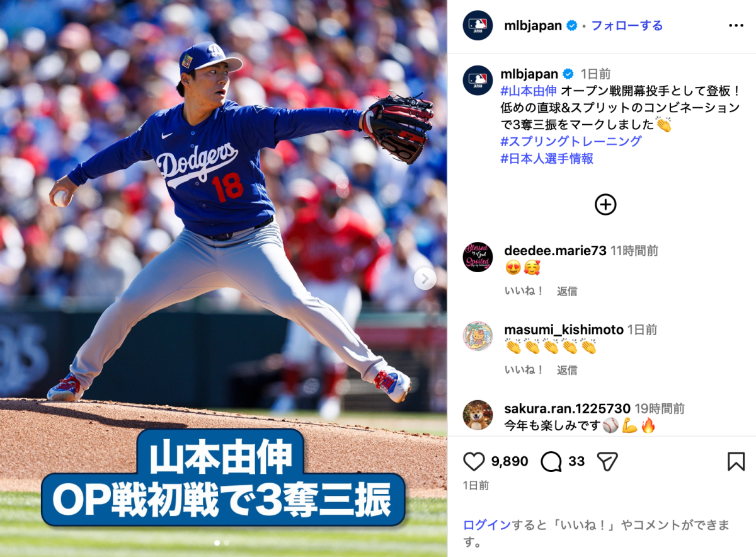756x557 pixels.
Task: Load more comments with the plus circle
Action: click(x=605, y=204)
